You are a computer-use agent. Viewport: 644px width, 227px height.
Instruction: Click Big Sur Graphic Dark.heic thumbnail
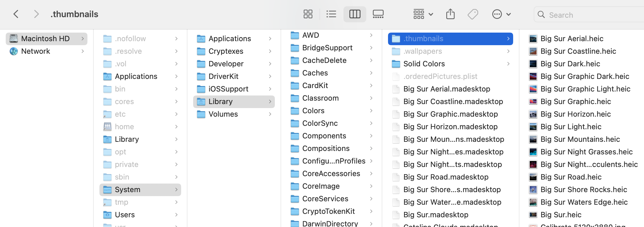[x=533, y=76]
